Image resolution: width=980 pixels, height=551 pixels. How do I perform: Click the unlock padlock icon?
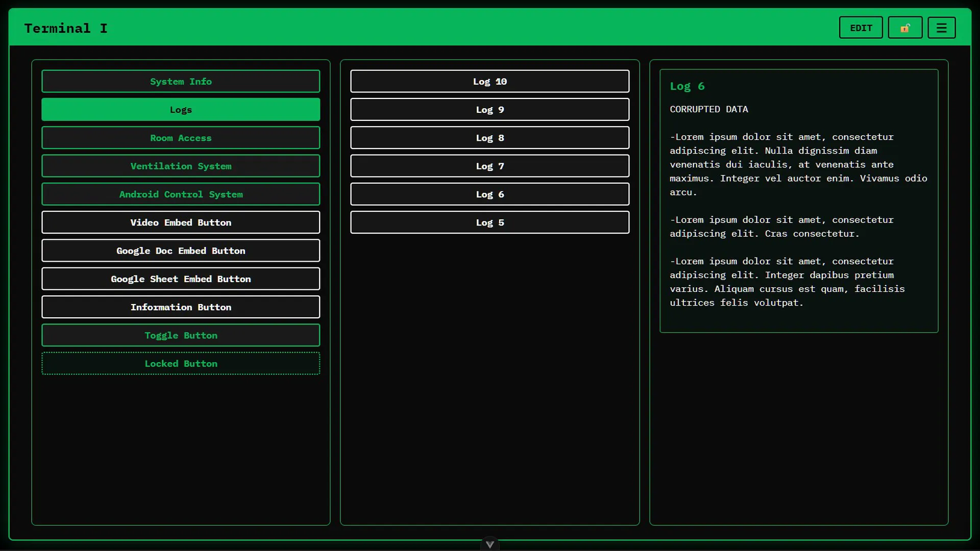point(905,28)
